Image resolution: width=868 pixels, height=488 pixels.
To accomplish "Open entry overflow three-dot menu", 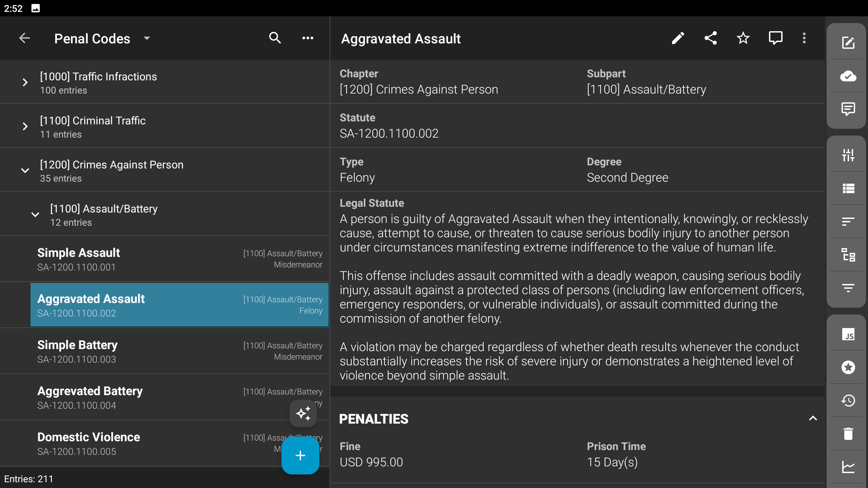I will [x=804, y=38].
